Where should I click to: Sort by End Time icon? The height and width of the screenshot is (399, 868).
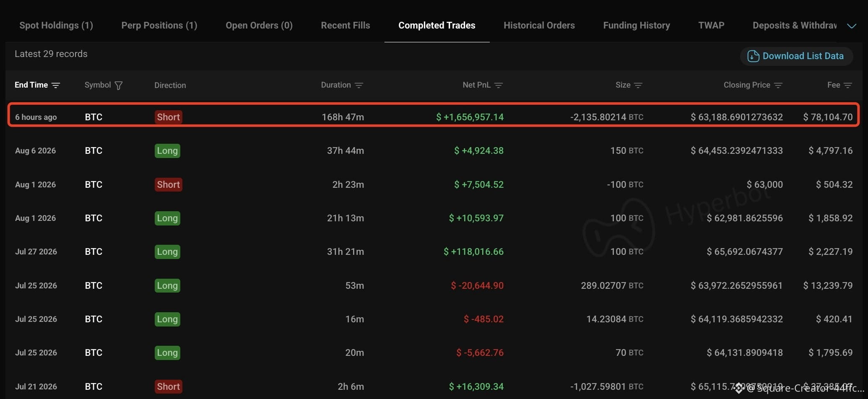(56, 85)
